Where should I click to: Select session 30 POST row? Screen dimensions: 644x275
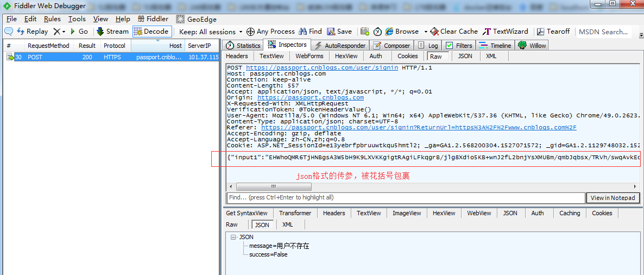pos(111,57)
